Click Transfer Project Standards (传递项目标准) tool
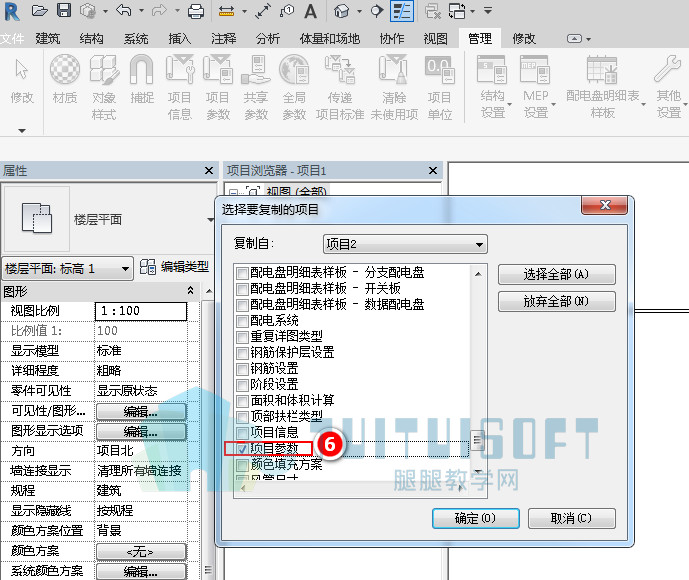The image size is (689, 580). 340,87
